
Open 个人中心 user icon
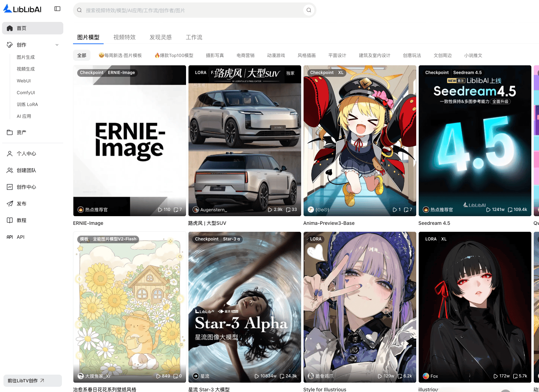pos(10,154)
